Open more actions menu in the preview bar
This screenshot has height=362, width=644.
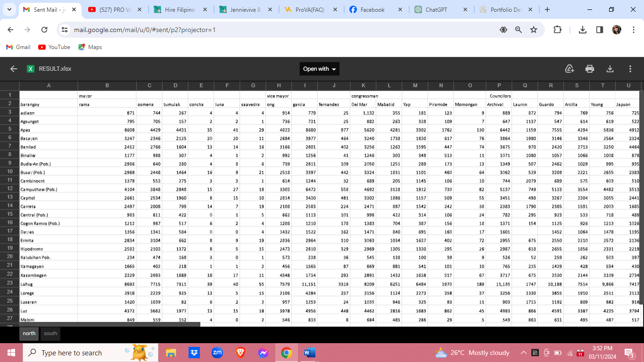pyautogui.click(x=630, y=69)
